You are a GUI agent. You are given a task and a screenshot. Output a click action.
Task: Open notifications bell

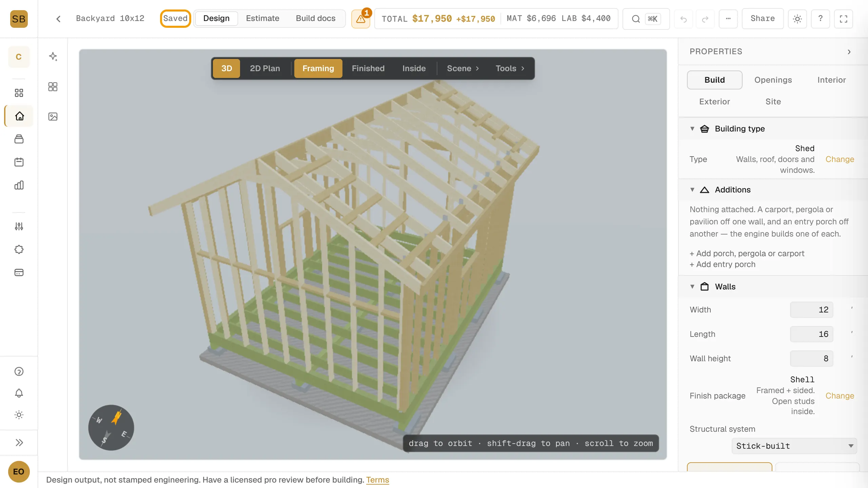click(x=19, y=393)
